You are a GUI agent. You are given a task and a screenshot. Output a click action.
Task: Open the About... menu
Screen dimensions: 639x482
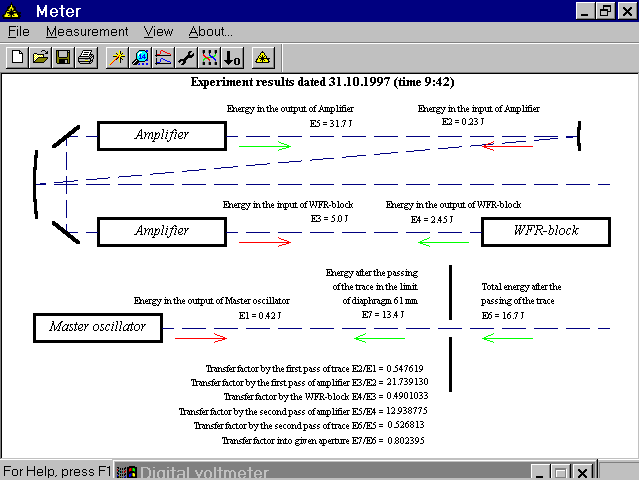210,31
